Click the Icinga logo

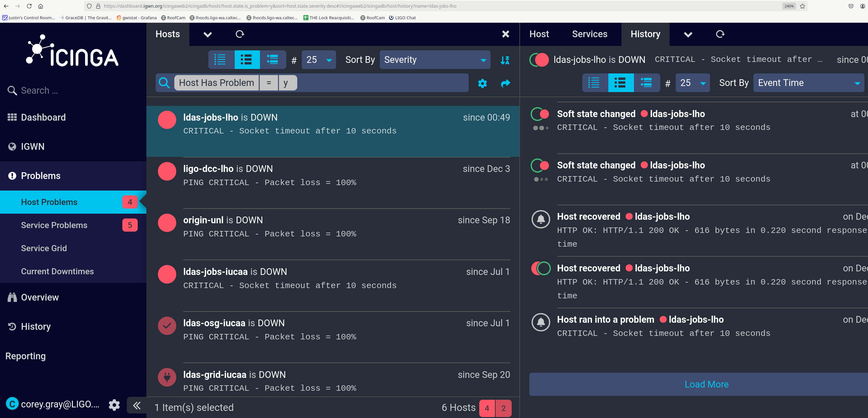[73, 50]
